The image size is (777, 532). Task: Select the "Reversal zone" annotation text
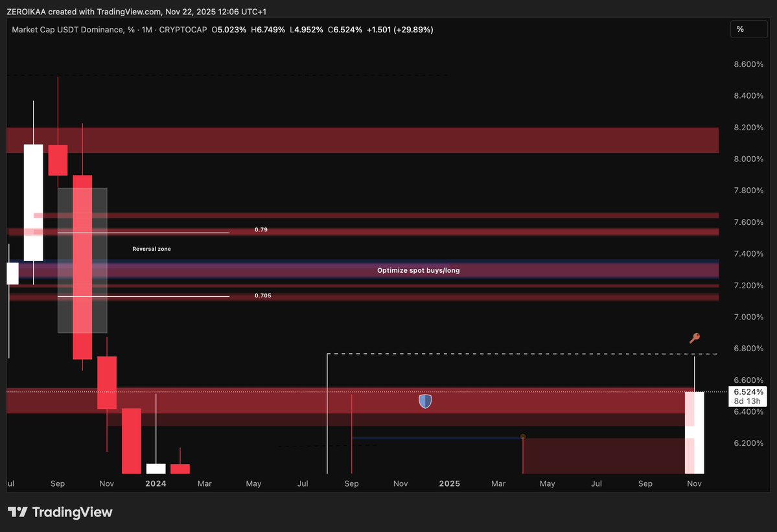point(152,249)
